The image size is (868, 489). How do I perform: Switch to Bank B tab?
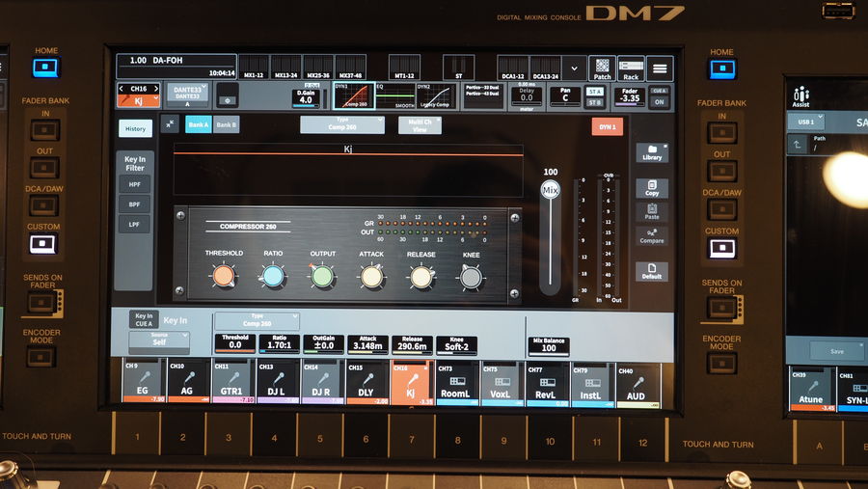pos(226,125)
